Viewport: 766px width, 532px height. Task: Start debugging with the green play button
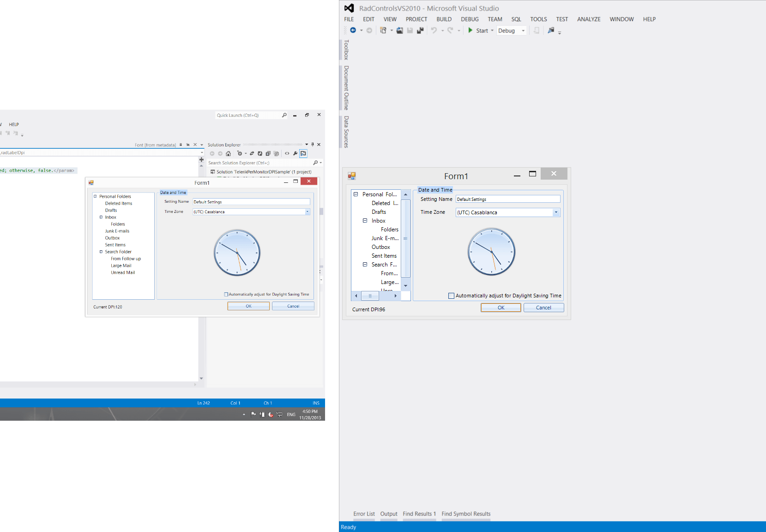[470, 30]
